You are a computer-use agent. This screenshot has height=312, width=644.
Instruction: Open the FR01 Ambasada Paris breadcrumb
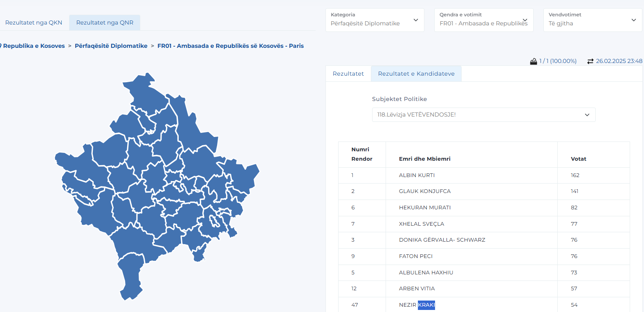point(231,46)
